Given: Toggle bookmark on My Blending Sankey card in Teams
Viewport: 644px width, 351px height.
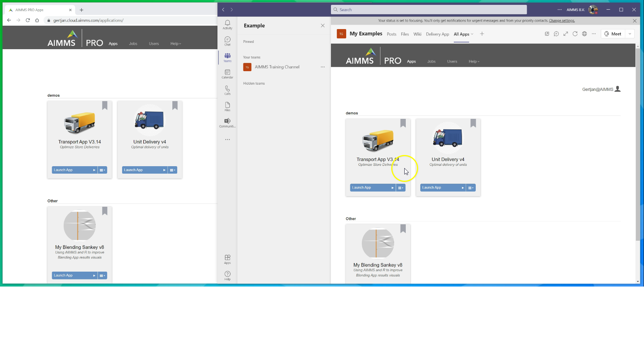Looking at the screenshot, I should [403, 229].
